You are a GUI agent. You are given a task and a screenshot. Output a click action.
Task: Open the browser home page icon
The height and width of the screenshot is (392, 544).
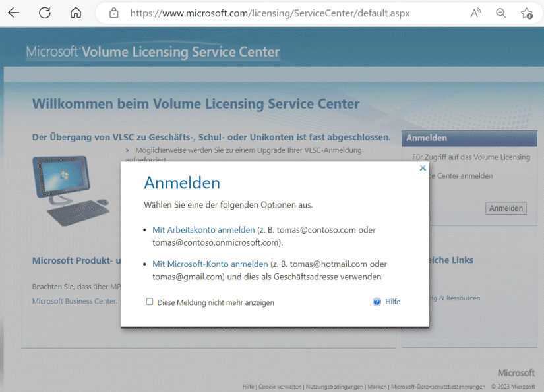[76, 13]
